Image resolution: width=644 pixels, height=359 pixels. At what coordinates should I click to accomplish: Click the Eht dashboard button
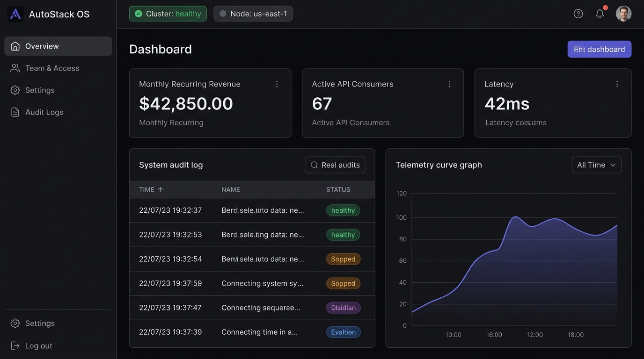pos(600,49)
